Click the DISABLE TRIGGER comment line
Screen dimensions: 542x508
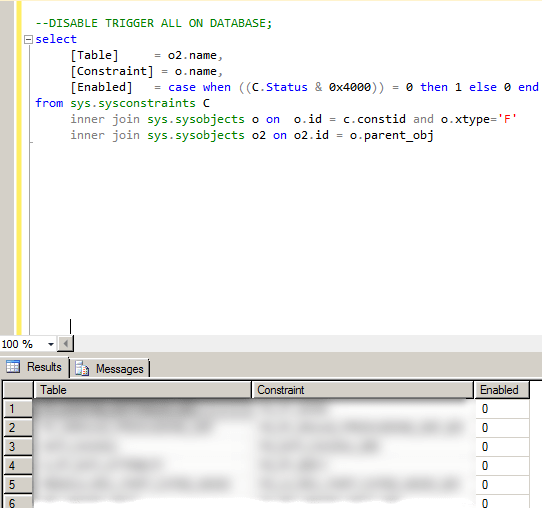(x=154, y=23)
